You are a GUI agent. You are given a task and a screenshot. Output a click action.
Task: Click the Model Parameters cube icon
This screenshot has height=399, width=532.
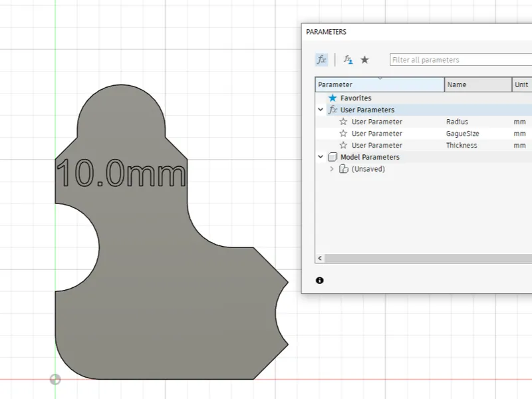coord(332,157)
